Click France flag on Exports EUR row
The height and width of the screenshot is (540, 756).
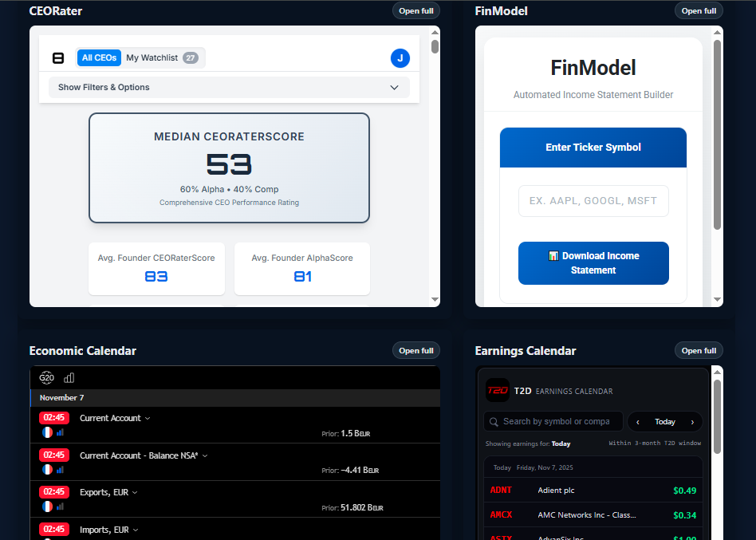coord(47,506)
